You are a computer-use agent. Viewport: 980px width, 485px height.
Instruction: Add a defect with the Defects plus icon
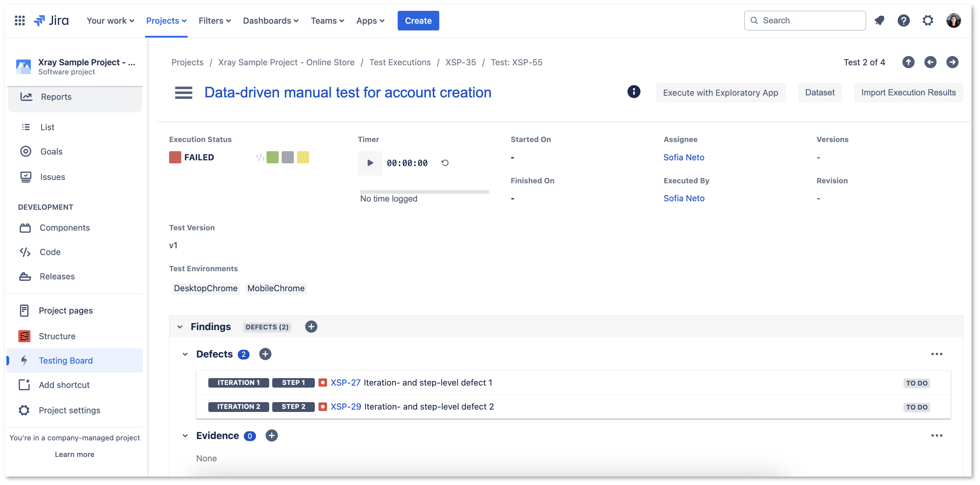(265, 354)
